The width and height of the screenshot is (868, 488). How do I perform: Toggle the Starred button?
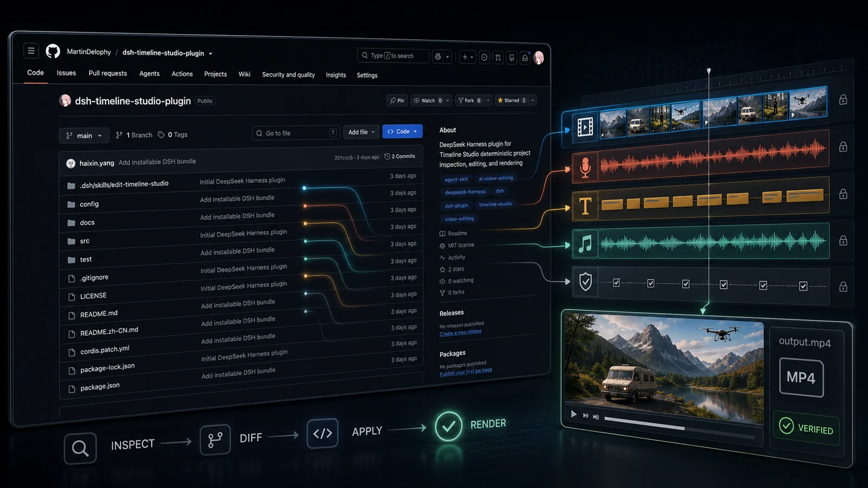pyautogui.click(x=511, y=100)
